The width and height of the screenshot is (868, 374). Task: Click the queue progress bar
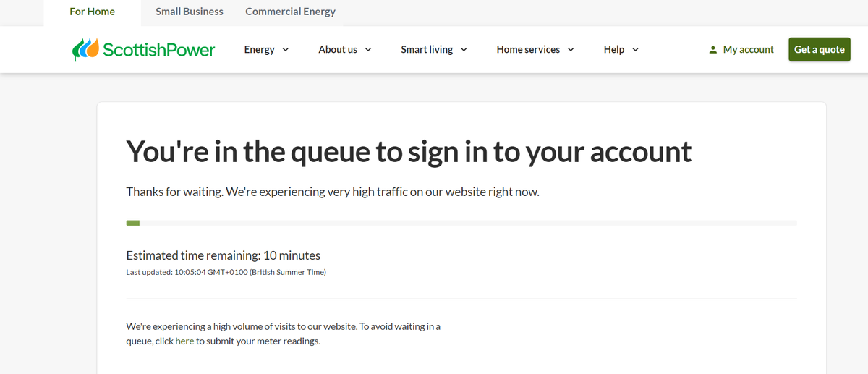(x=461, y=223)
